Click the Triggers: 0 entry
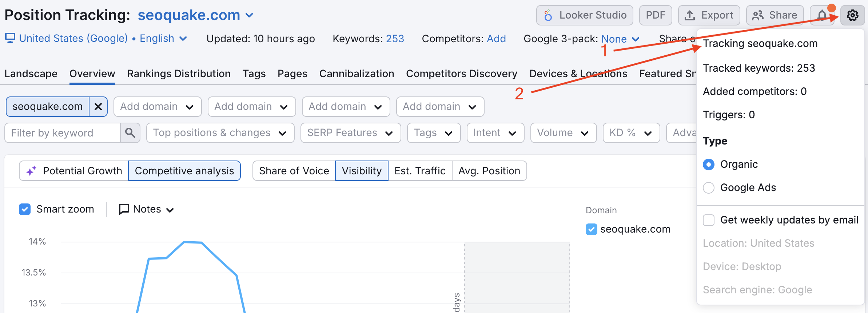The image size is (868, 313). click(729, 115)
